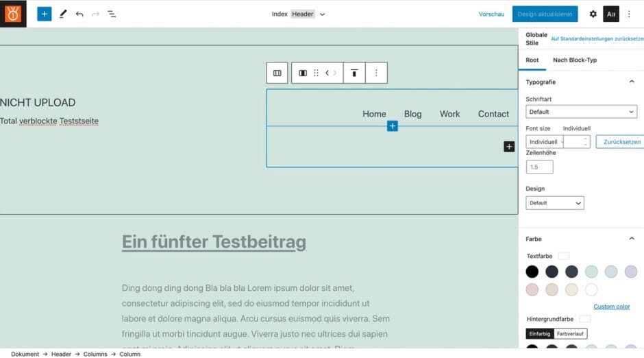Click the Zeilenhöhe input field
The image size is (644, 358).
tap(539, 167)
